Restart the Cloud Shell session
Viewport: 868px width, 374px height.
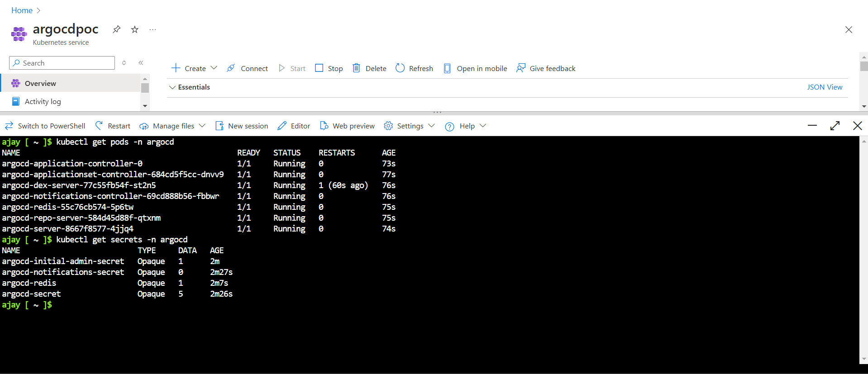pos(113,126)
